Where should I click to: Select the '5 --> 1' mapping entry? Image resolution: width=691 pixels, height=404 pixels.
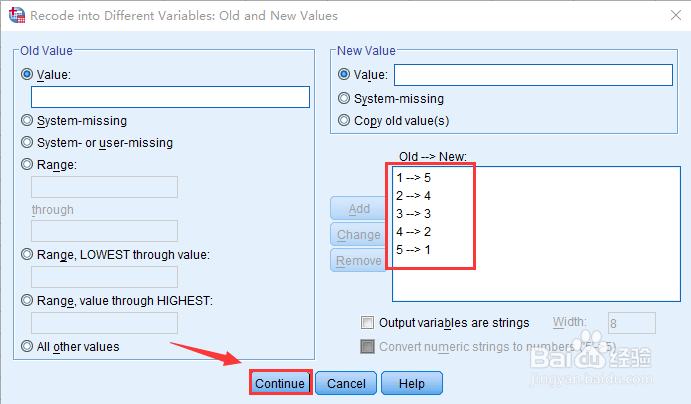pos(414,250)
